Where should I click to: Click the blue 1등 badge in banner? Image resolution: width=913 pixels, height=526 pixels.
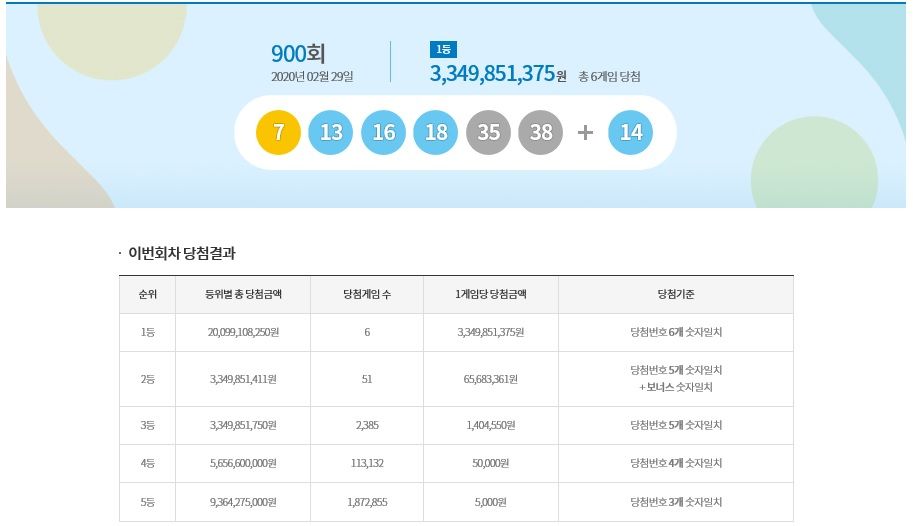441,50
